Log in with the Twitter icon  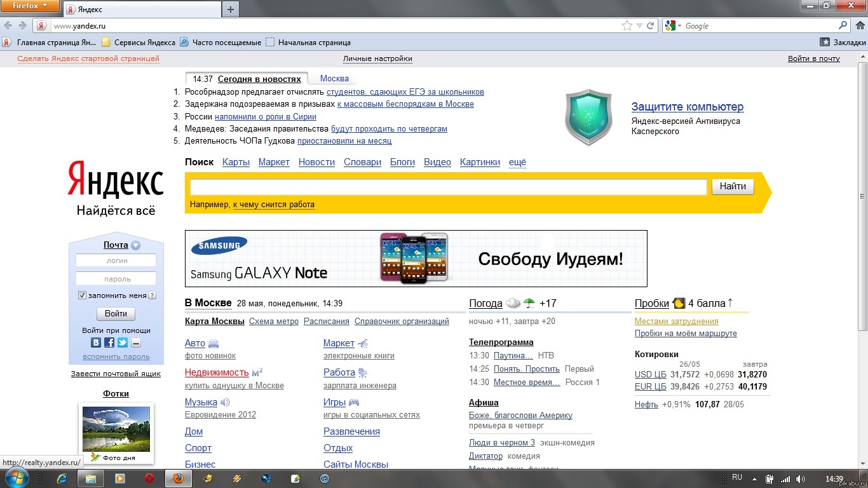click(123, 342)
